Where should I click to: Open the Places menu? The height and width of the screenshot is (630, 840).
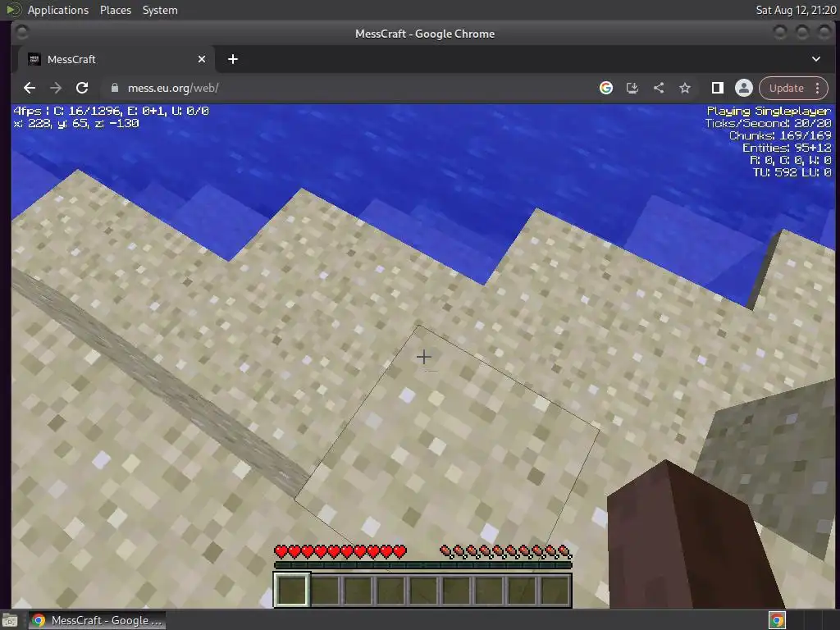[115, 10]
